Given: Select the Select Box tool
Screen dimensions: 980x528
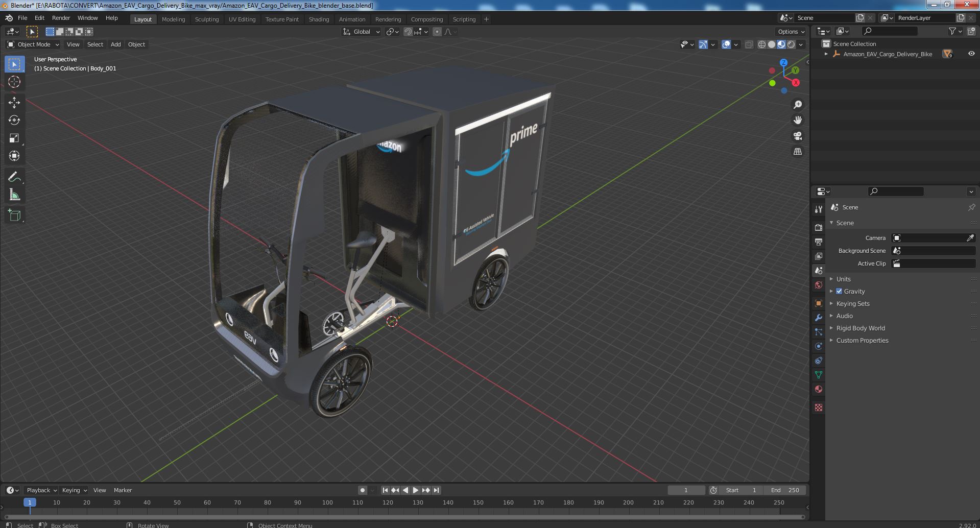Looking at the screenshot, I should coord(14,64).
